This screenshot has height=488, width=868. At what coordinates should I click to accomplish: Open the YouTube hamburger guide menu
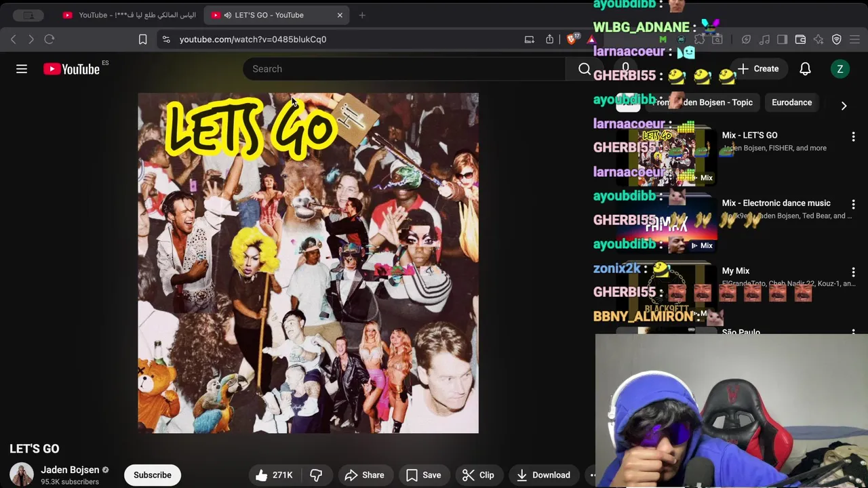click(22, 68)
